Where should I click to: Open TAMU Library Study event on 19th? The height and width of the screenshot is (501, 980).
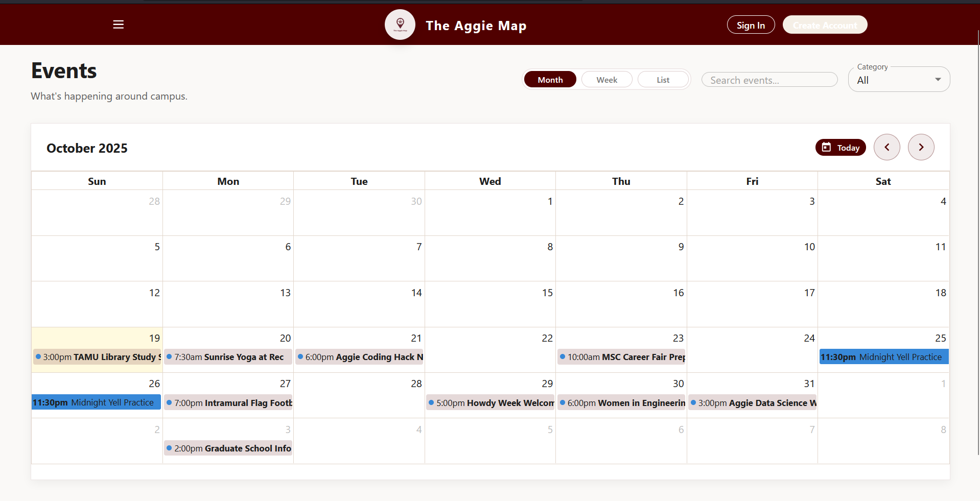97,357
